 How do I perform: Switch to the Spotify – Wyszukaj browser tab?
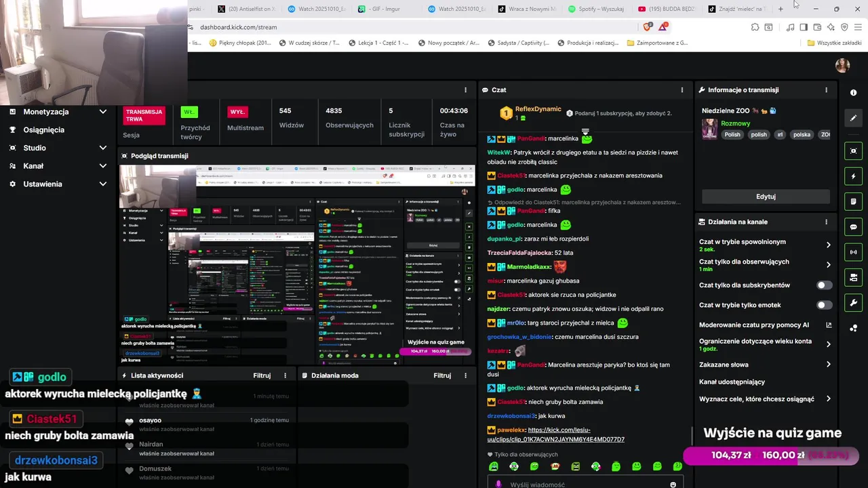(x=597, y=9)
